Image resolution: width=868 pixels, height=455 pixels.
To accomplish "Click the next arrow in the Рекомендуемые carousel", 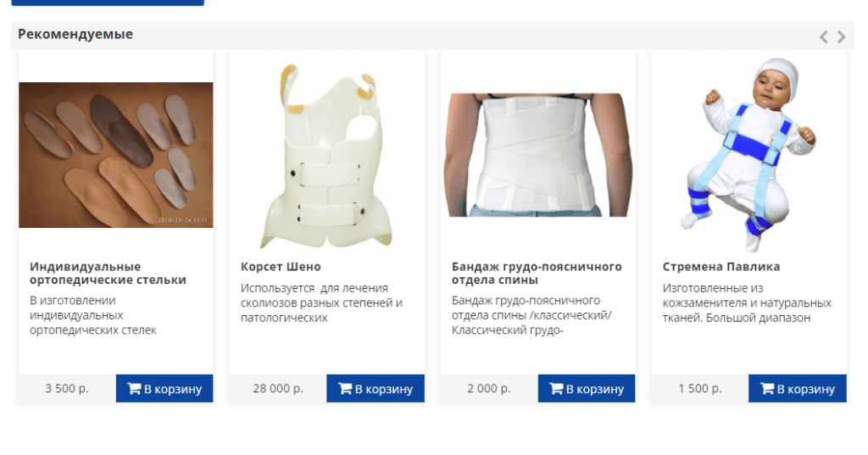I will coord(842,37).
